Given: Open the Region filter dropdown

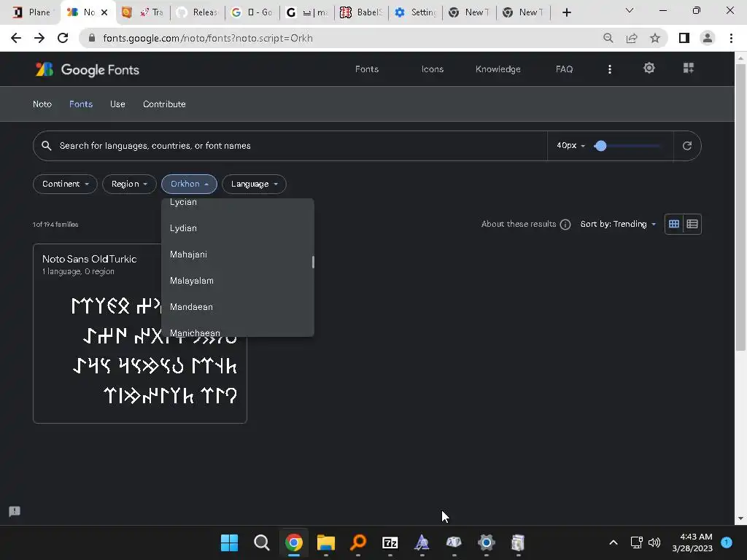Looking at the screenshot, I should coord(129,184).
